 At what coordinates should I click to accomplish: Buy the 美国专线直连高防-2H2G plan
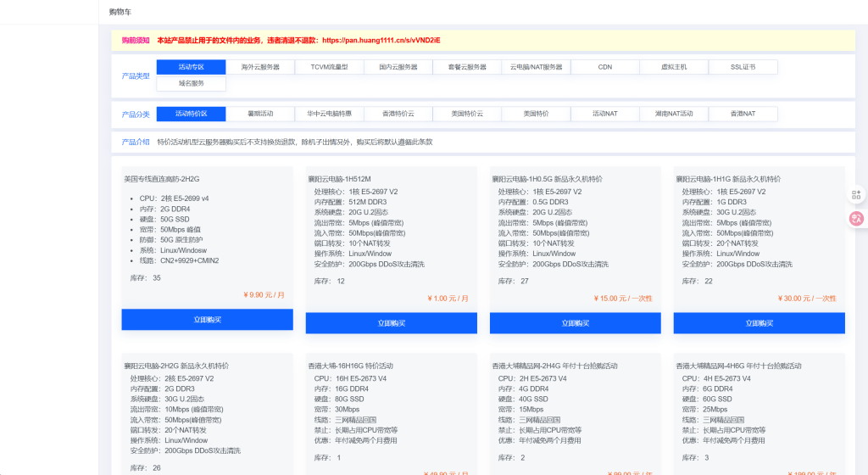click(207, 320)
